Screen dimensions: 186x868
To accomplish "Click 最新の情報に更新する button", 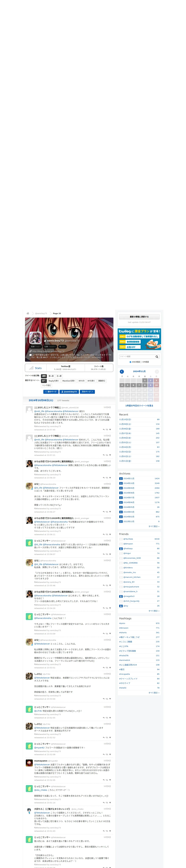I will coord(139,317).
